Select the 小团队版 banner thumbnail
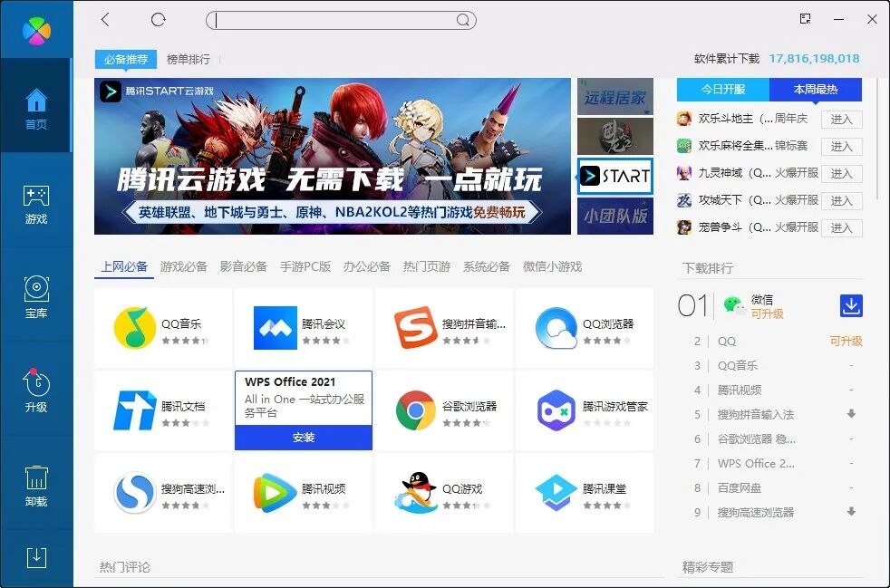890x588 pixels. 615,216
